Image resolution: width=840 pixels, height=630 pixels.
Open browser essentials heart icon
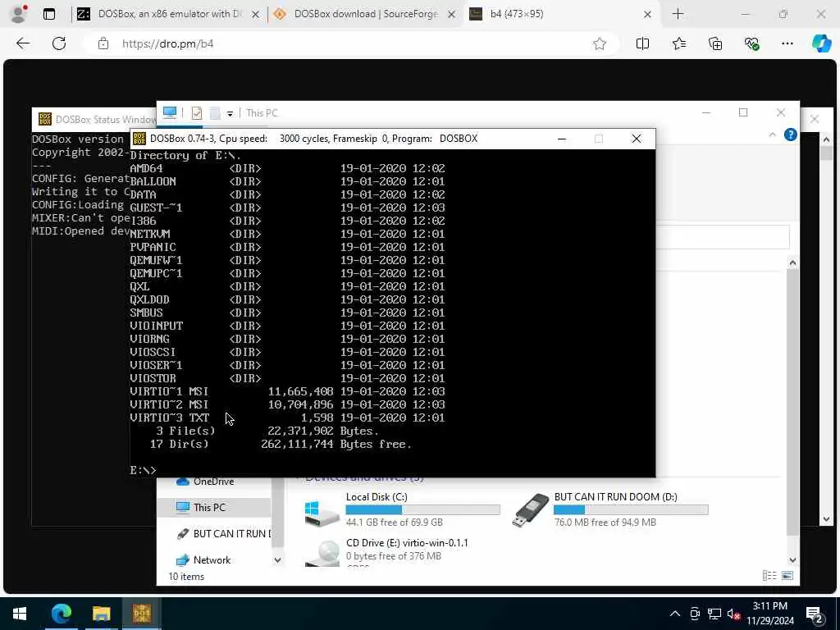(x=751, y=43)
